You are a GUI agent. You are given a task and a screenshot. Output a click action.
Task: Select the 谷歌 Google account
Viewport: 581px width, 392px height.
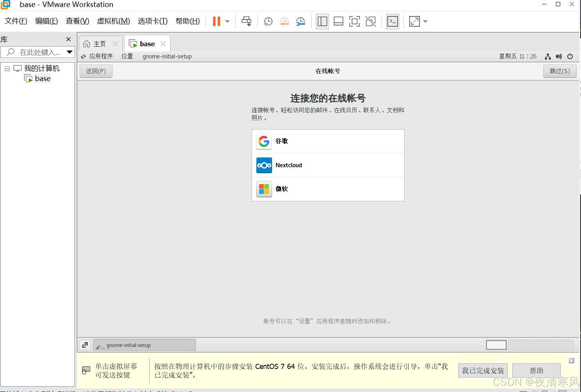(x=328, y=141)
